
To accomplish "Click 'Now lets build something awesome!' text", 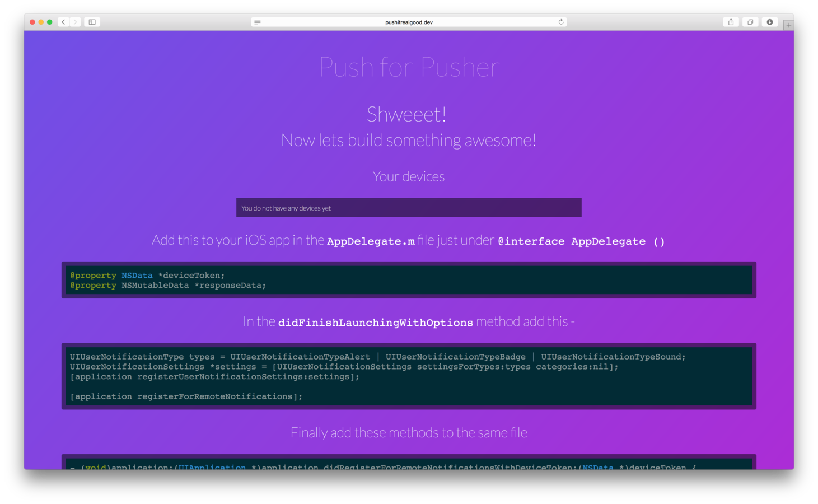I will [x=409, y=140].
